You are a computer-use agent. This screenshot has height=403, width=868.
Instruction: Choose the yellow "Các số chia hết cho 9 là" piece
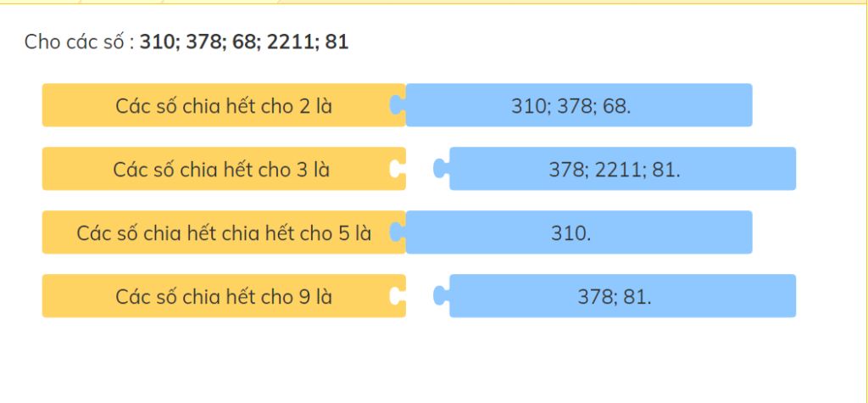pyautogui.click(x=224, y=296)
